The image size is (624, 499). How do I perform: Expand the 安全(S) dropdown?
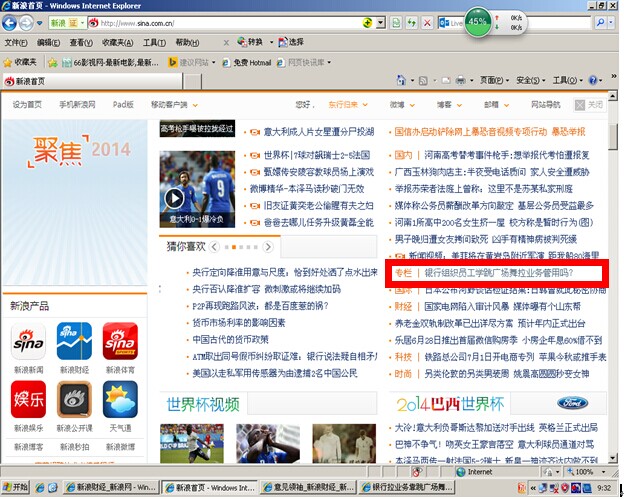(530, 80)
